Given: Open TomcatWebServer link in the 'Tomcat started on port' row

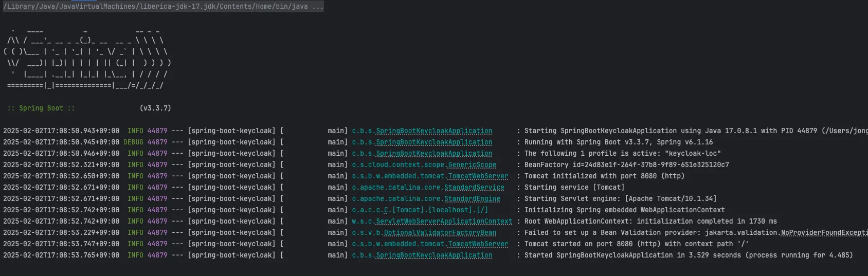Looking at the screenshot, I should pos(478,244).
